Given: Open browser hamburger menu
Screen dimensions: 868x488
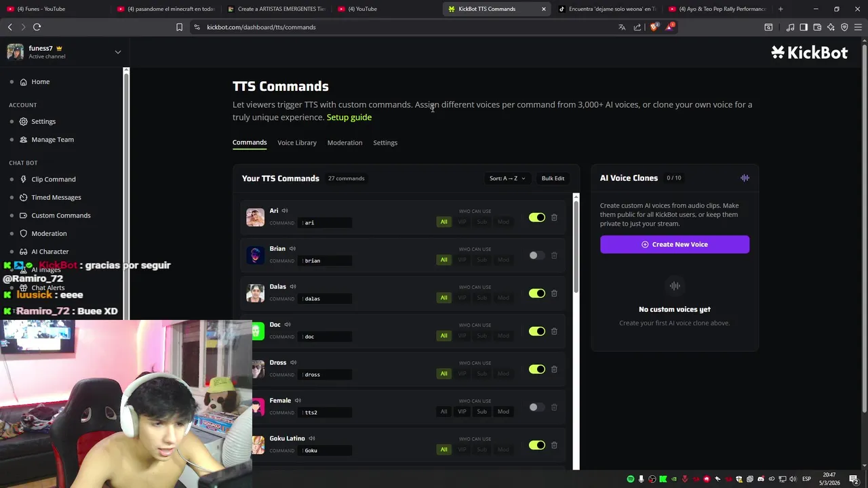Looking at the screenshot, I should tap(858, 27).
